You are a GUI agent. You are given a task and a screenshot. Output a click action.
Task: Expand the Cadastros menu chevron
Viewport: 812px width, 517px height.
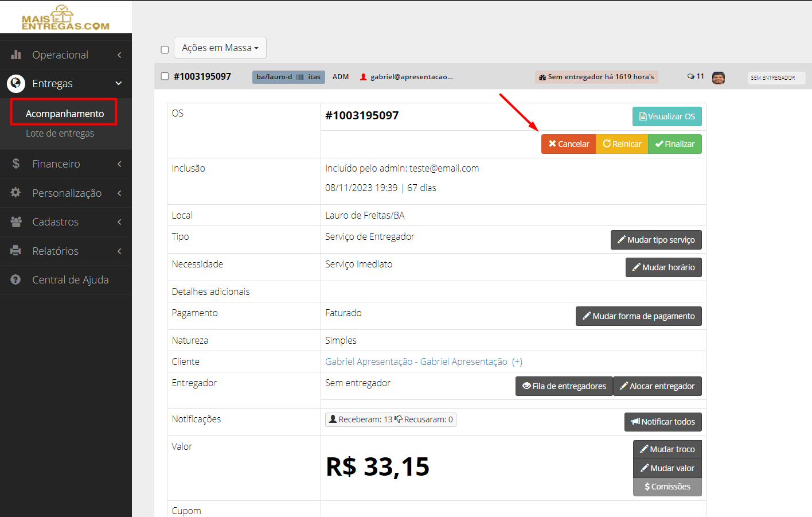click(x=119, y=222)
